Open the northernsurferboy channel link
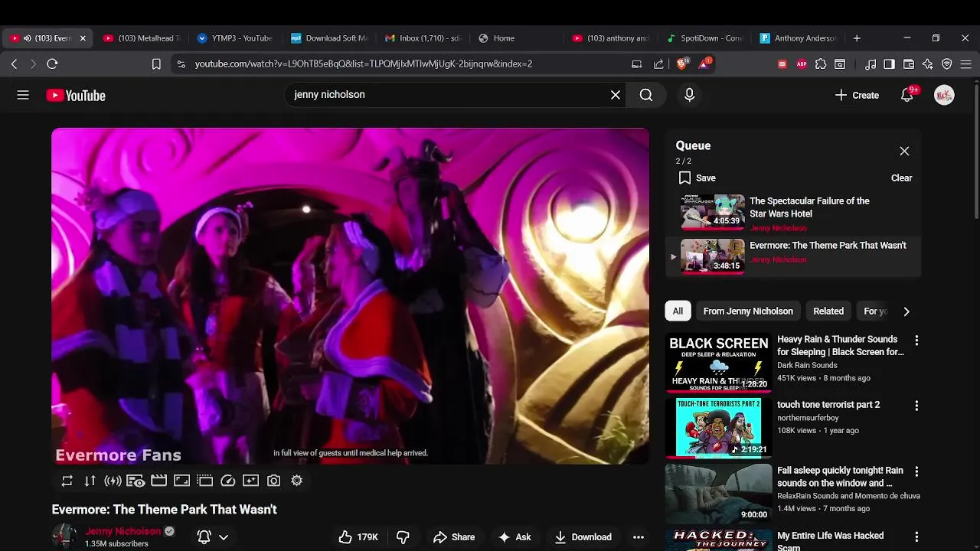The image size is (980, 551). (808, 418)
